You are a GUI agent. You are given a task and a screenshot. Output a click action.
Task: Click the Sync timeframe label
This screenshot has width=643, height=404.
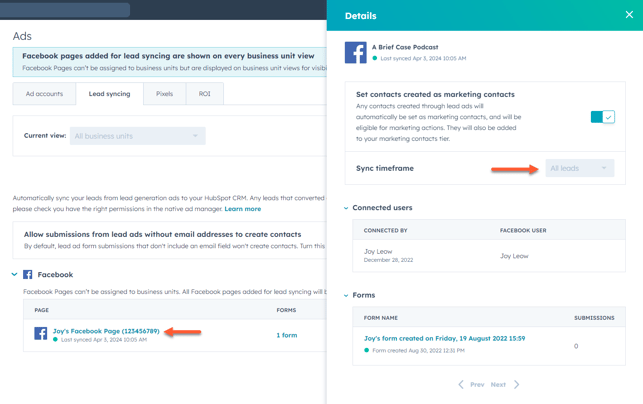click(385, 168)
